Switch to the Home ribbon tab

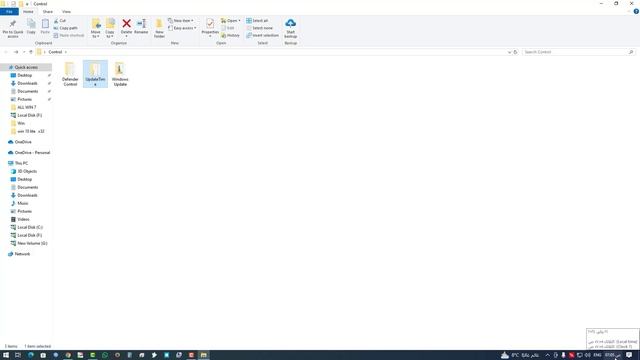[x=28, y=11]
